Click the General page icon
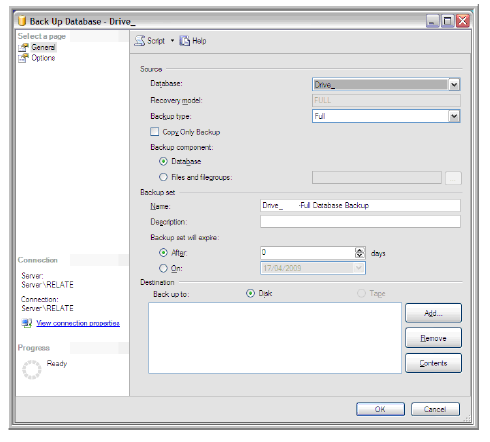 (x=23, y=47)
